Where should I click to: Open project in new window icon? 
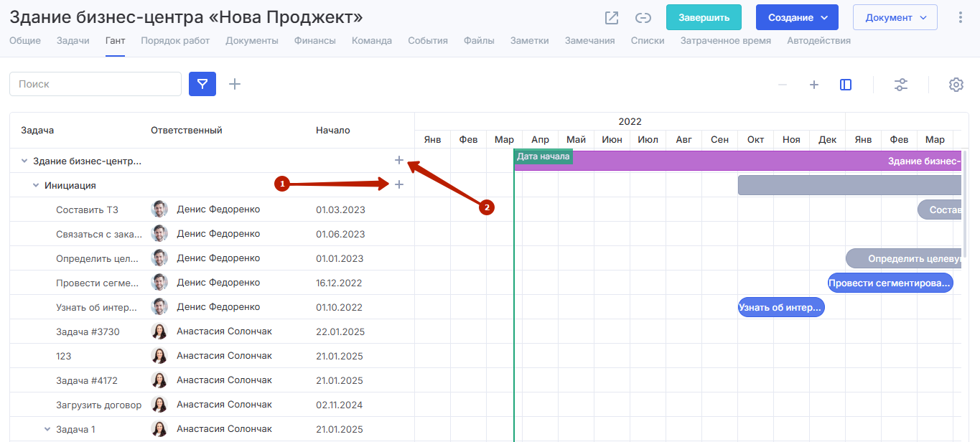click(x=612, y=18)
